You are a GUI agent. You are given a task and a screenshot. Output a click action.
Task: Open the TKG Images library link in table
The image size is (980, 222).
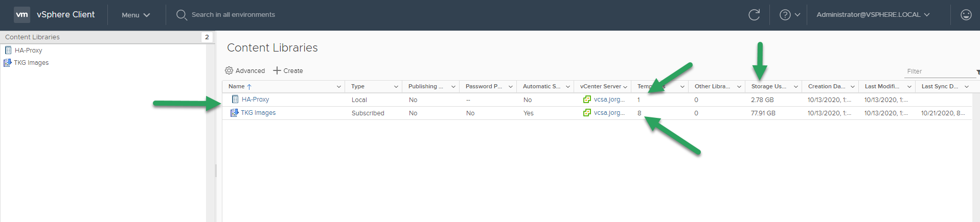tap(258, 113)
